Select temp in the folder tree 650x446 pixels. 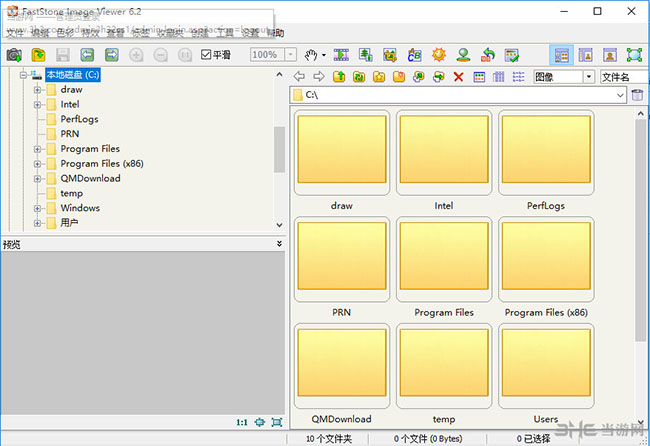71,193
